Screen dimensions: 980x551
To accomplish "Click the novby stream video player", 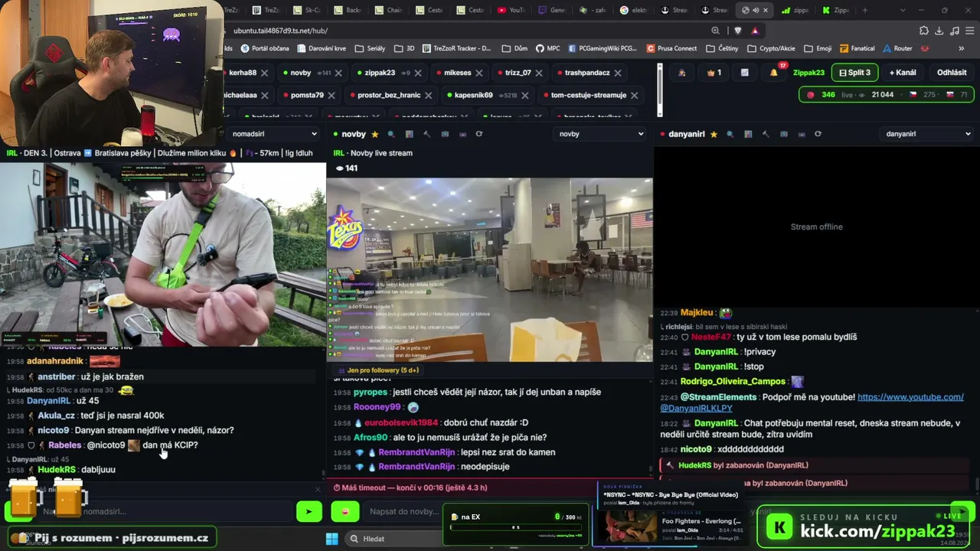I will point(490,269).
